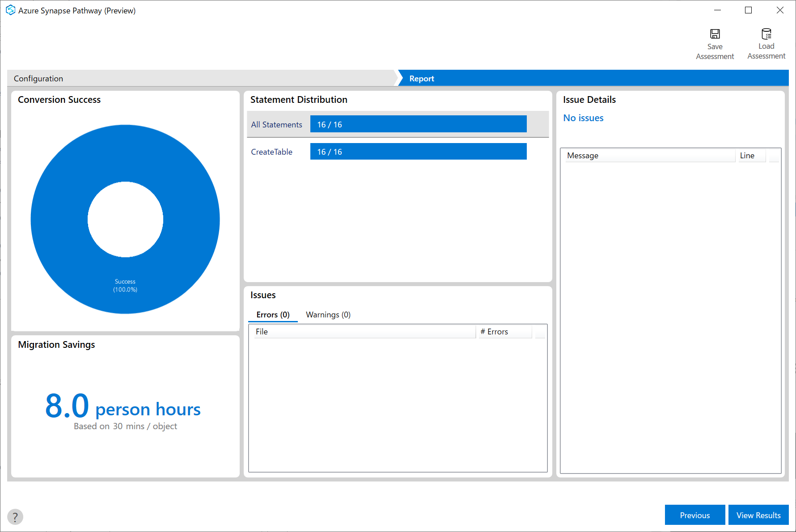796x532 pixels.
Task: Go back to the Configuration step
Action: click(201, 78)
